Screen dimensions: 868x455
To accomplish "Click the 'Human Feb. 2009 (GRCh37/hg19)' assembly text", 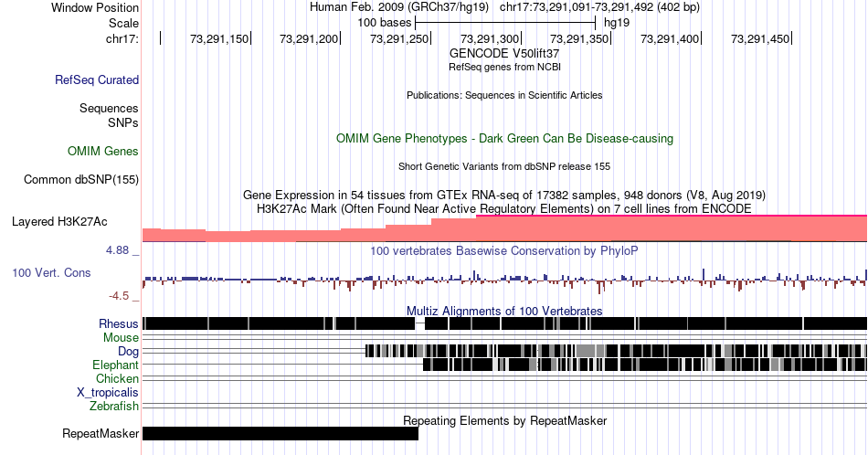I will pyautogui.click(x=399, y=7).
